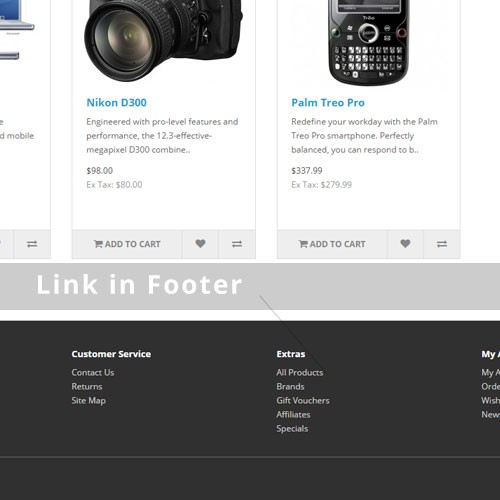Add Palm Treo Pro to cart
Viewport: 500px width, 500px height.
(332, 244)
